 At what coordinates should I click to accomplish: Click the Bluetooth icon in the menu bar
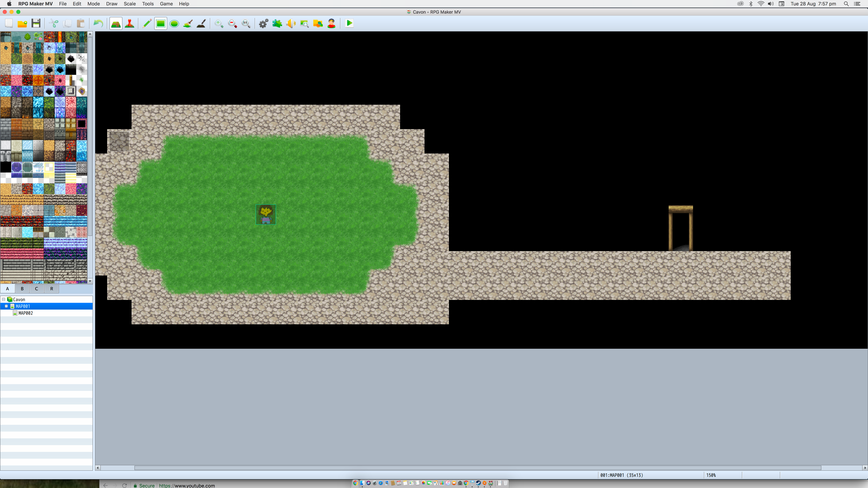[751, 4]
